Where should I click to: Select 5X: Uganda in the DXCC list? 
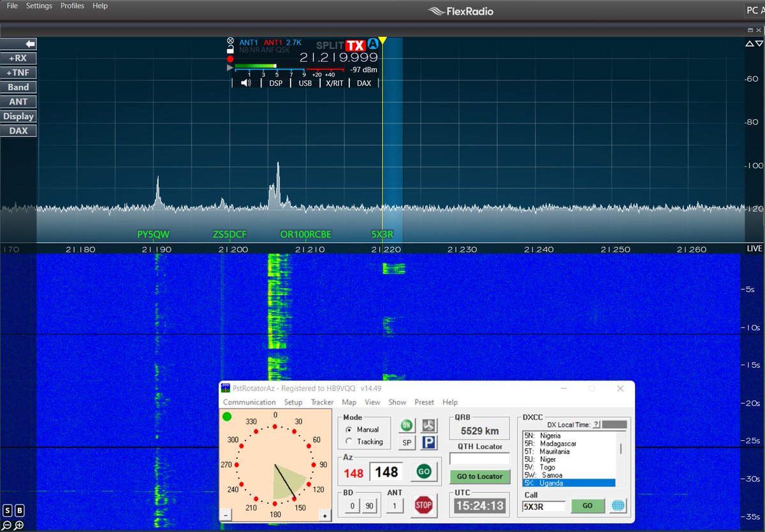coord(569,483)
